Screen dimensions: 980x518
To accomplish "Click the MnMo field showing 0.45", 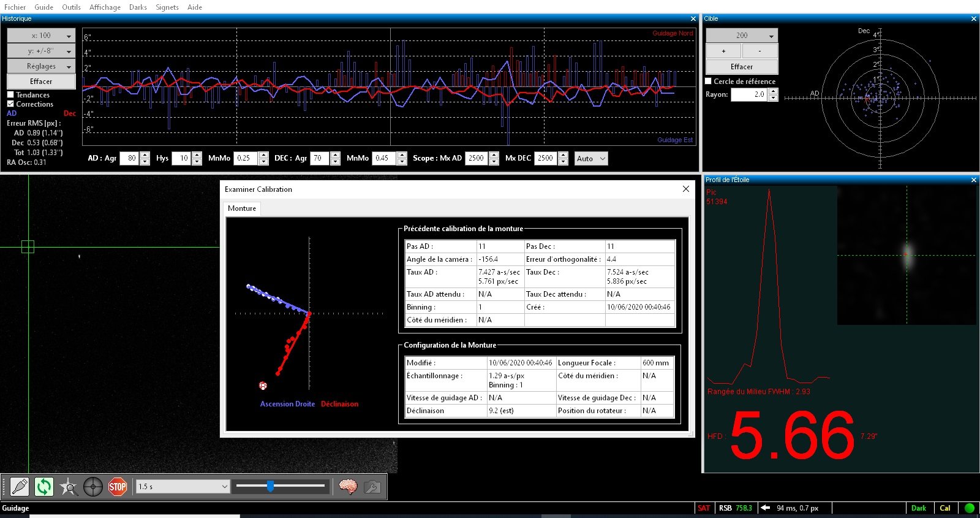I will click(385, 158).
